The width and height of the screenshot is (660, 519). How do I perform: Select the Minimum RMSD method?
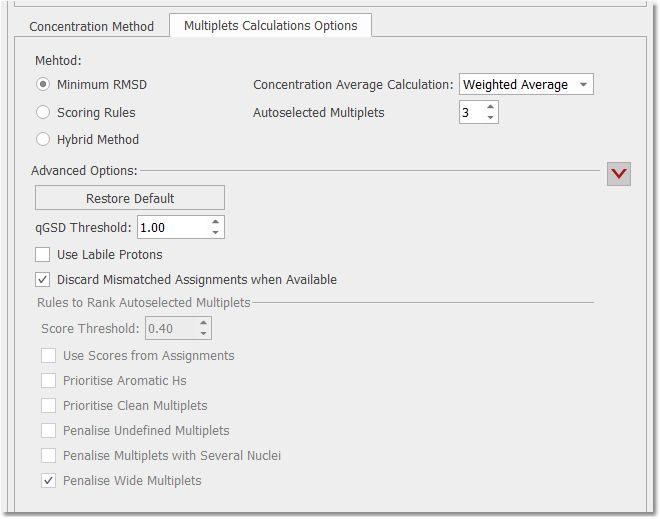pos(43,84)
